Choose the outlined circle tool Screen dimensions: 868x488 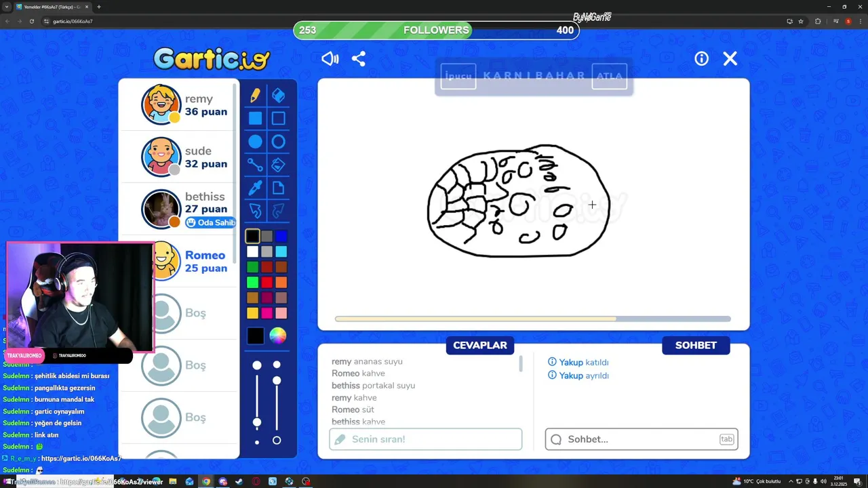coord(278,142)
